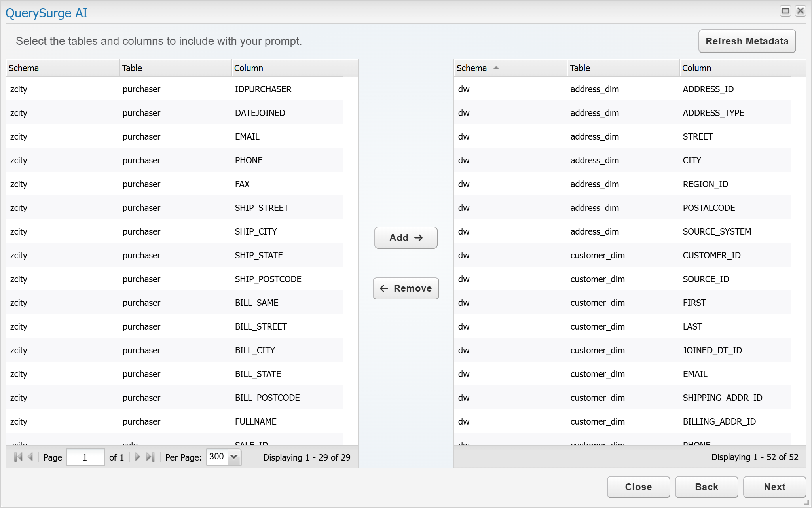Viewport: 812px width, 508px height.
Task: Sort left grid by Table header
Action: [132, 68]
